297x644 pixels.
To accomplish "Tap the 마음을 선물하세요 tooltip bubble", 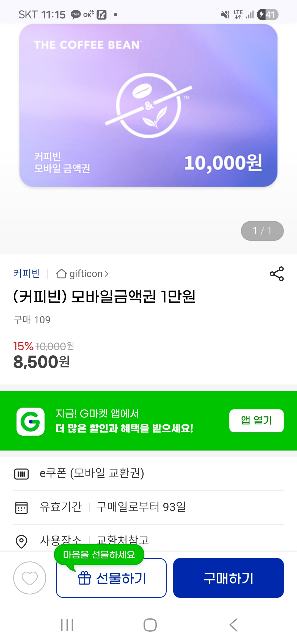I will (99, 554).
